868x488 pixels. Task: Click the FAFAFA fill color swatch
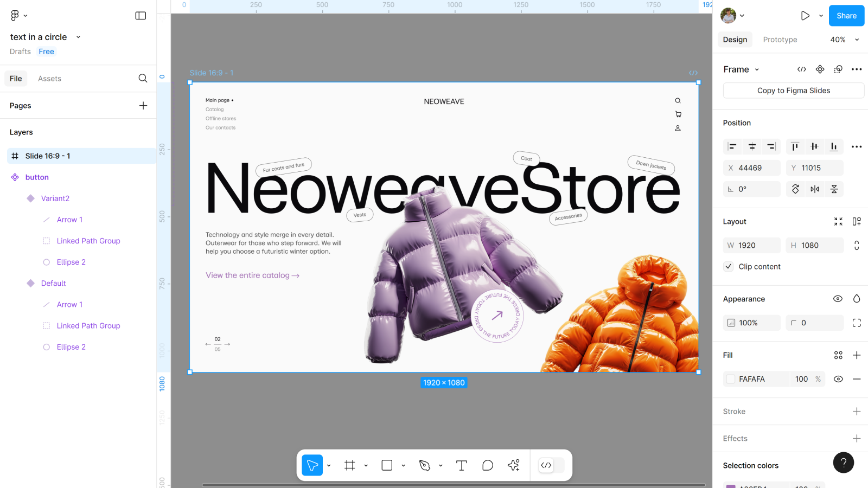pyautogui.click(x=731, y=379)
